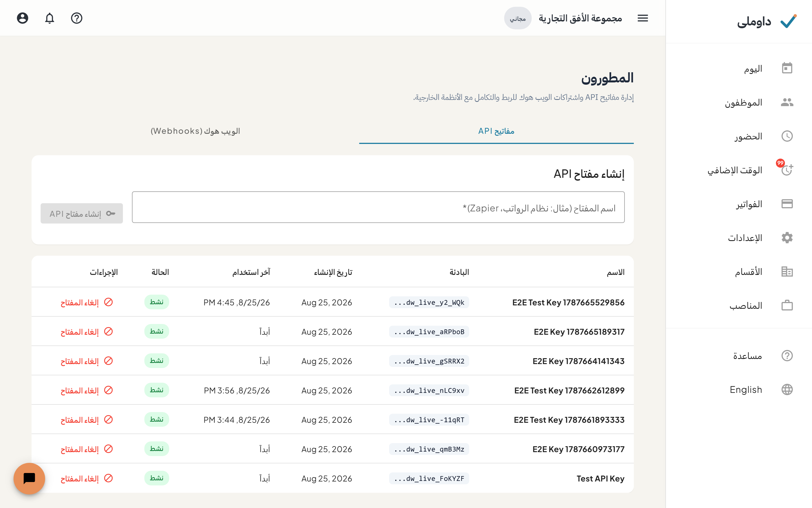Click إلغاء المفتاح for E2E Test Key 1787665529856
Screen dimensions: 812x508
click(80, 302)
